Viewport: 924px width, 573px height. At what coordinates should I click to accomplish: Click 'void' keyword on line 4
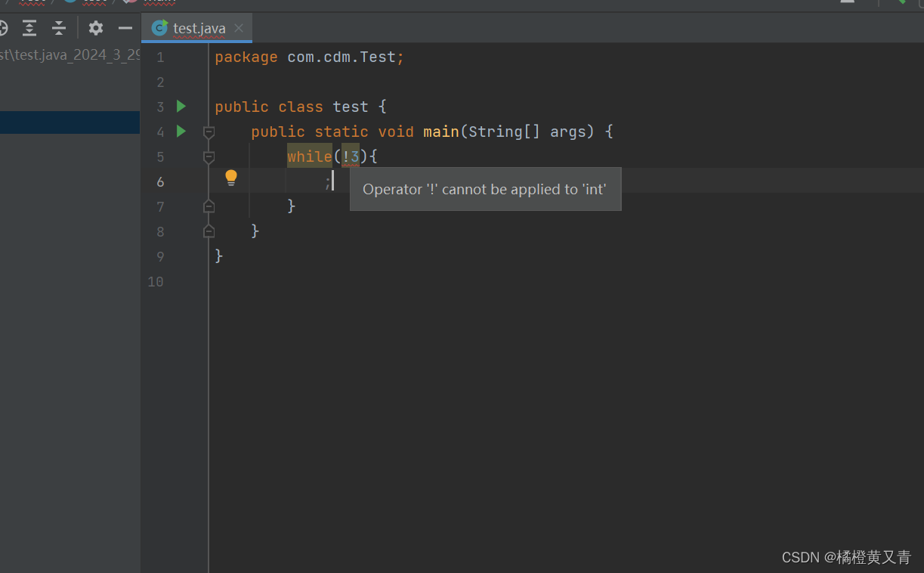(396, 132)
